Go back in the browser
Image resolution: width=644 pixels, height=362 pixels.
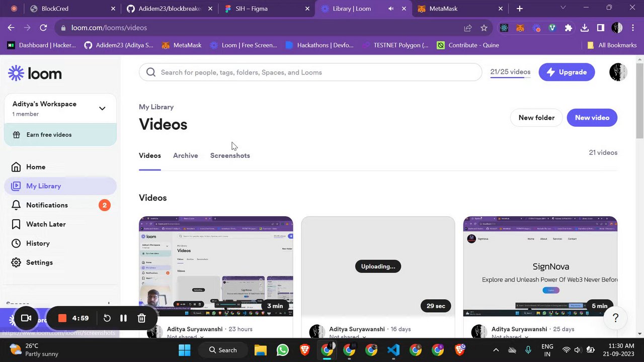(x=11, y=28)
